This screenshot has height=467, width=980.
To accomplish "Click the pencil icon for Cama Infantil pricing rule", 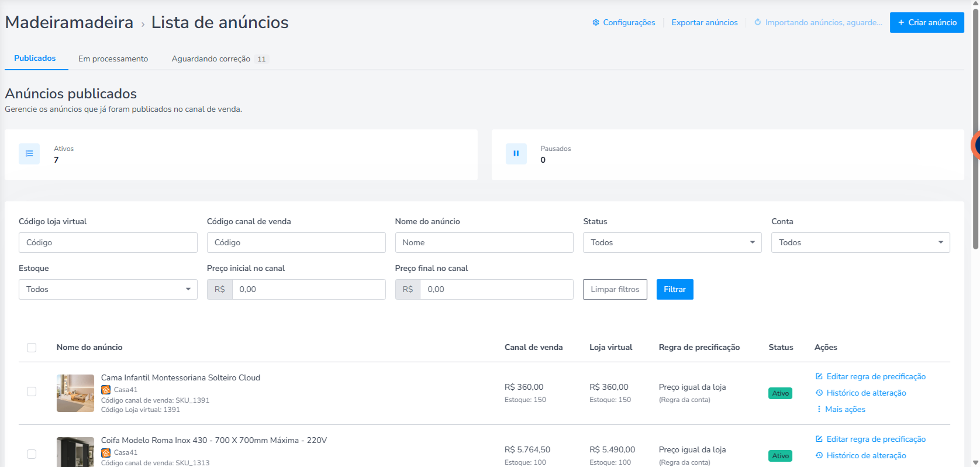I will coord(819,376).
